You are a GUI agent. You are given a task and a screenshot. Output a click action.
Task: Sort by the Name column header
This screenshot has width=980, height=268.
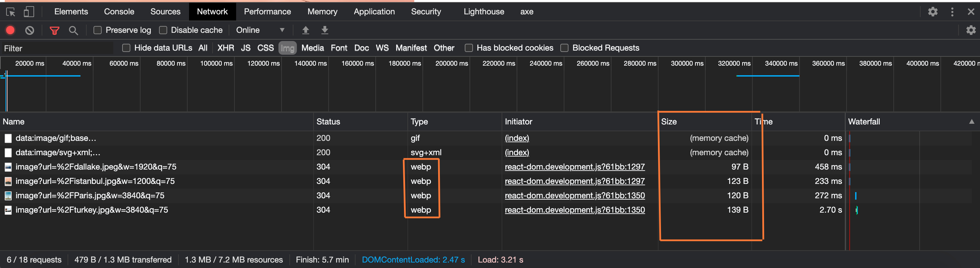pos(157,122)
